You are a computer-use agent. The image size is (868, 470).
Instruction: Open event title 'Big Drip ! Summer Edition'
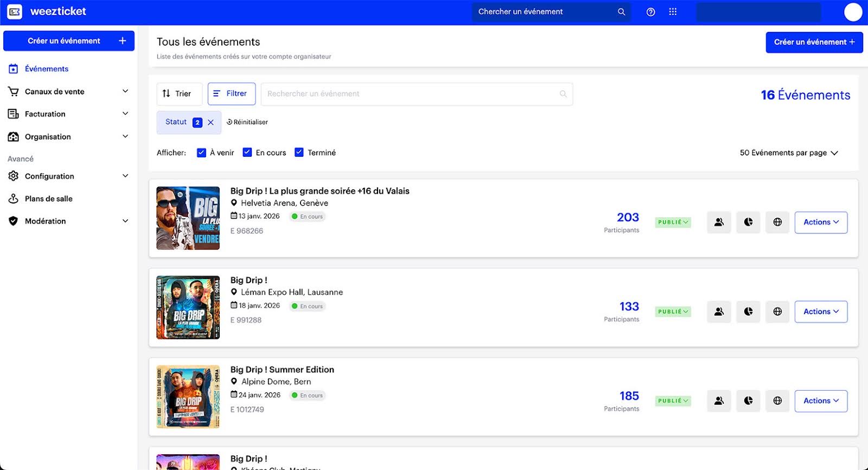click(x=282, y=370)
